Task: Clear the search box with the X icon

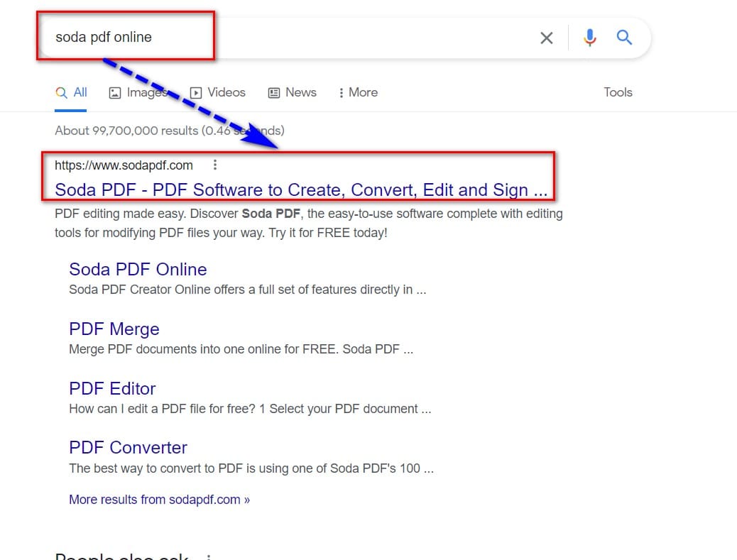Action: coord(546,38)
